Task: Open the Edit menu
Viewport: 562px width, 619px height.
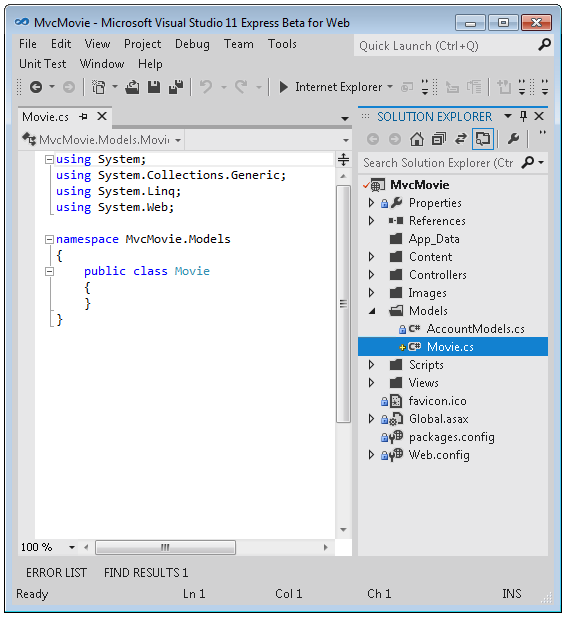Action: [x=61, y=44]
